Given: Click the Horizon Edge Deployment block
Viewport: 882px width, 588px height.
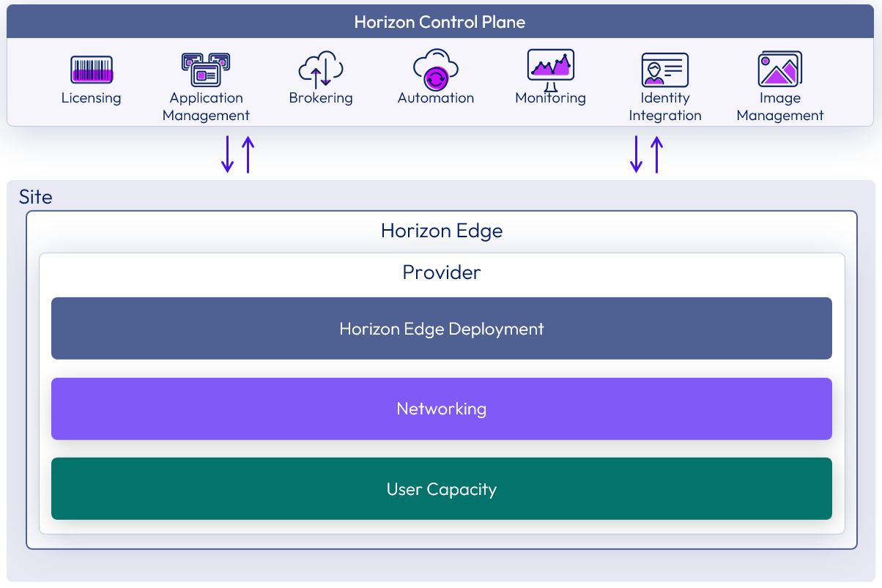Looking at the screenshot, I should click(x=441, y=329).
